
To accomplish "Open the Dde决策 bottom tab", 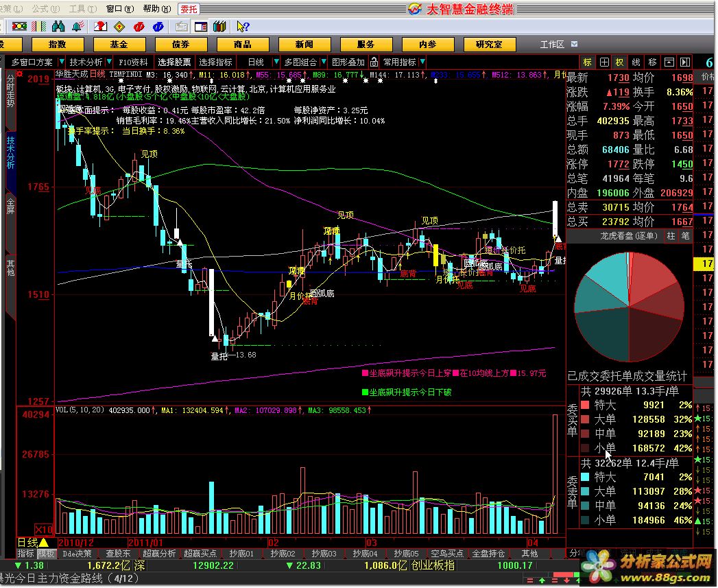I will (x=77, y=554).
